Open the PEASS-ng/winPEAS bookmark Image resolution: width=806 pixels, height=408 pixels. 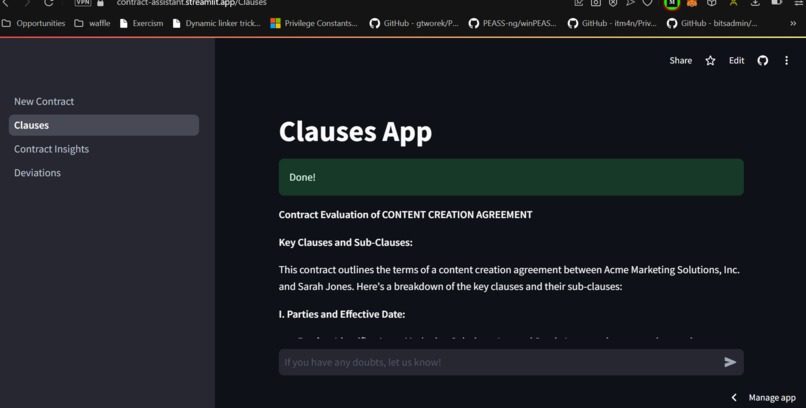point(512,23)
